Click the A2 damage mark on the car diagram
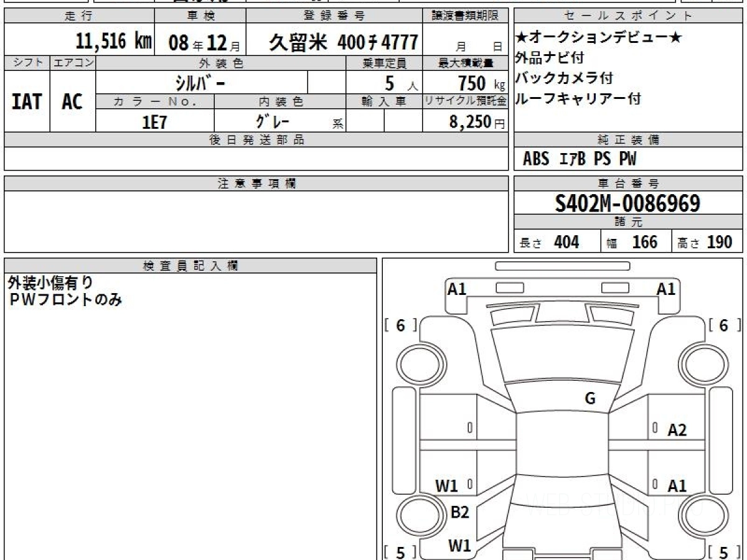Screen dimensions: 747x560 [x=677, y=430]
